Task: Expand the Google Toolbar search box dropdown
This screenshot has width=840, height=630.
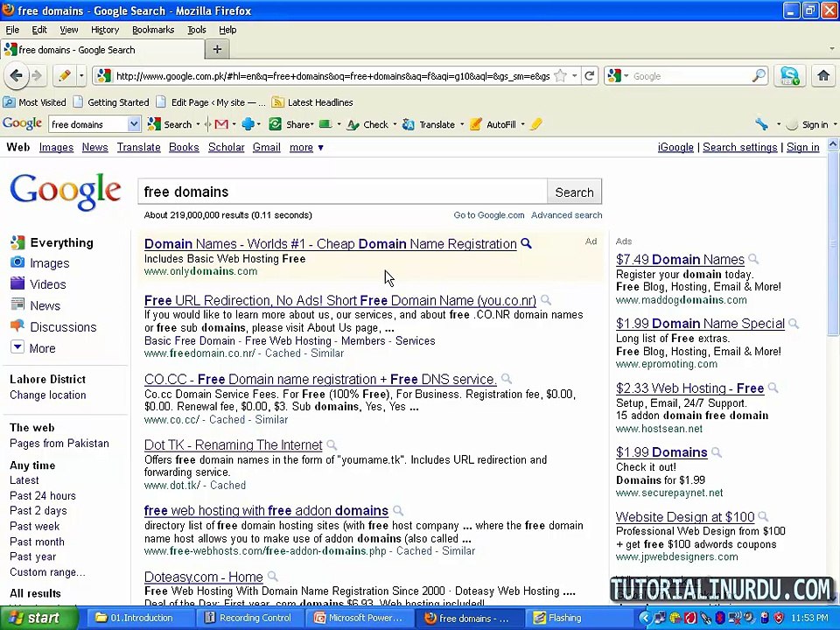Action: coord(134,124)
